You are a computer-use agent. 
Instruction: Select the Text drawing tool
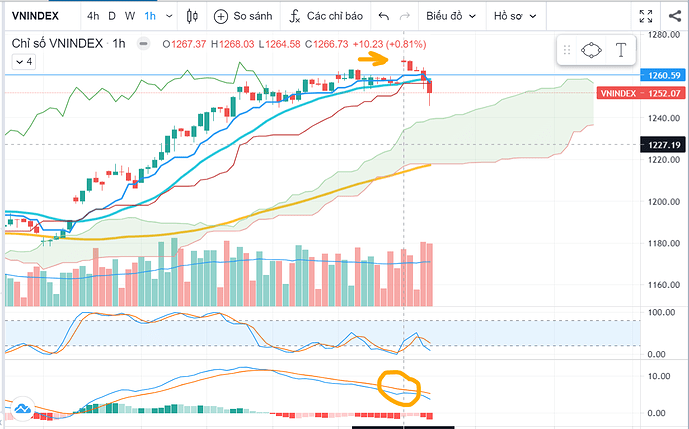click(x=620, y=50)
